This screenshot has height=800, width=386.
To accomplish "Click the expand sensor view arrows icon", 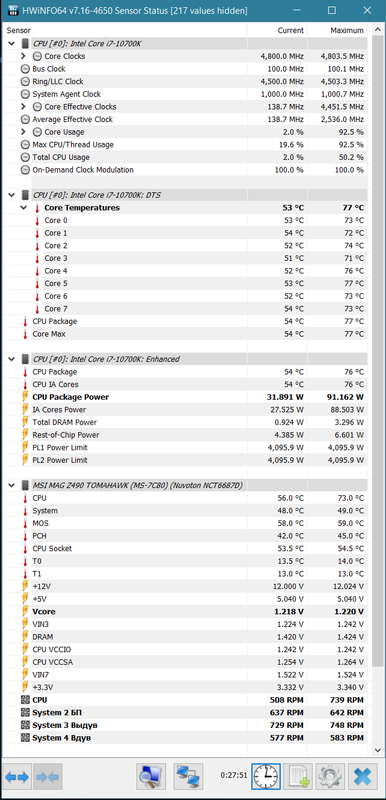I will (17, 777).
